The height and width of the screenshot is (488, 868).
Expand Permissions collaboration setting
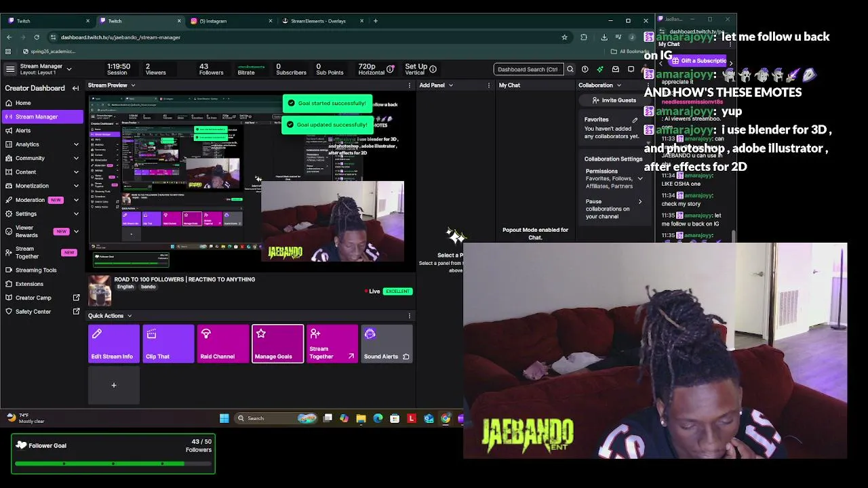(x=639, y=179)
